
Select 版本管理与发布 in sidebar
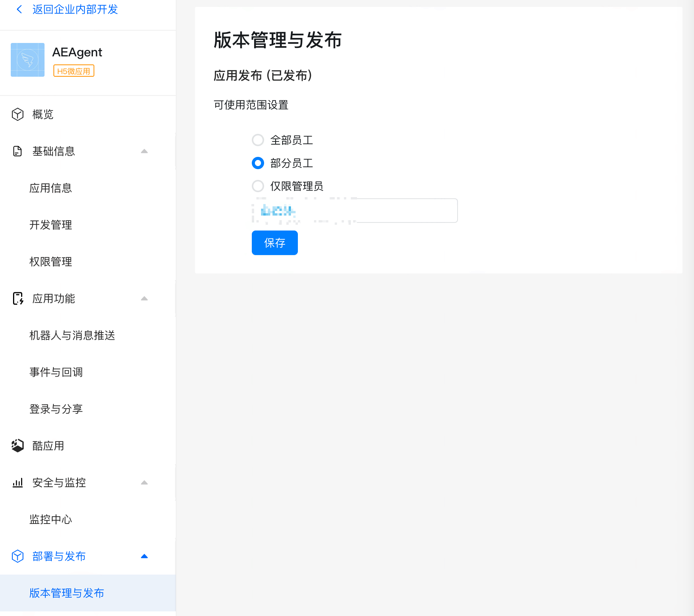(88, 593)
